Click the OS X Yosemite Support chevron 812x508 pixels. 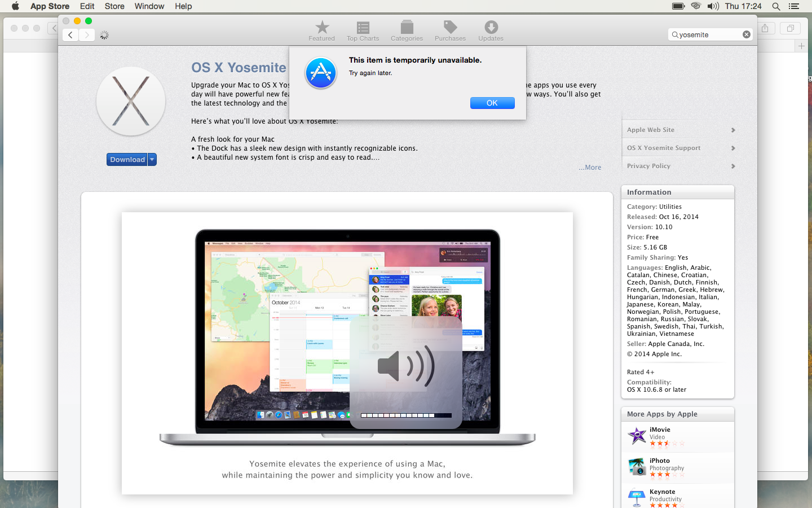733,148
